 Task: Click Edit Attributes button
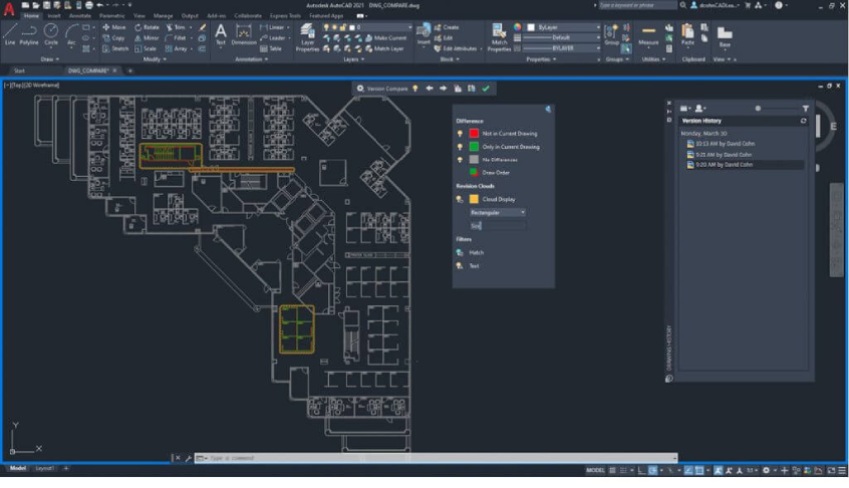click(455, 49)
